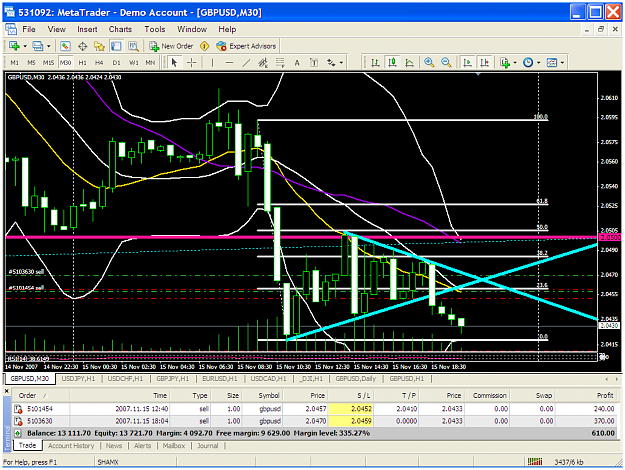This screenshot has height=470, width=625.
Task: Close the Terminal panel with X
Action: (7, 392)
